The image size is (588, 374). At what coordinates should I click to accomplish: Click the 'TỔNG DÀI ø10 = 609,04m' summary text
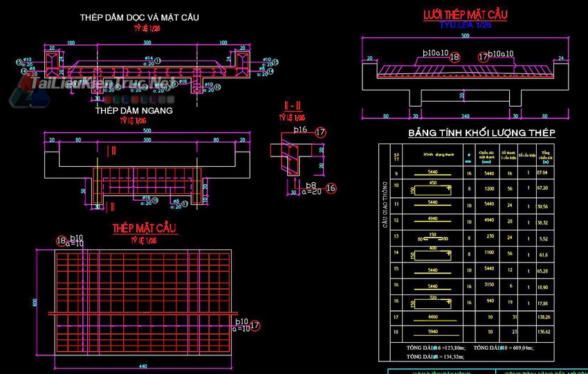coord(508,347)
